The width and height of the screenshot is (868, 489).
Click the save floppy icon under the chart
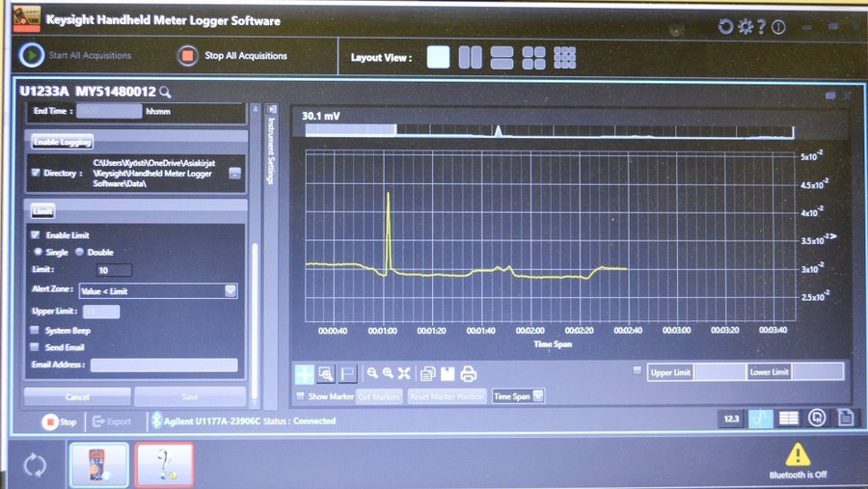448,373
